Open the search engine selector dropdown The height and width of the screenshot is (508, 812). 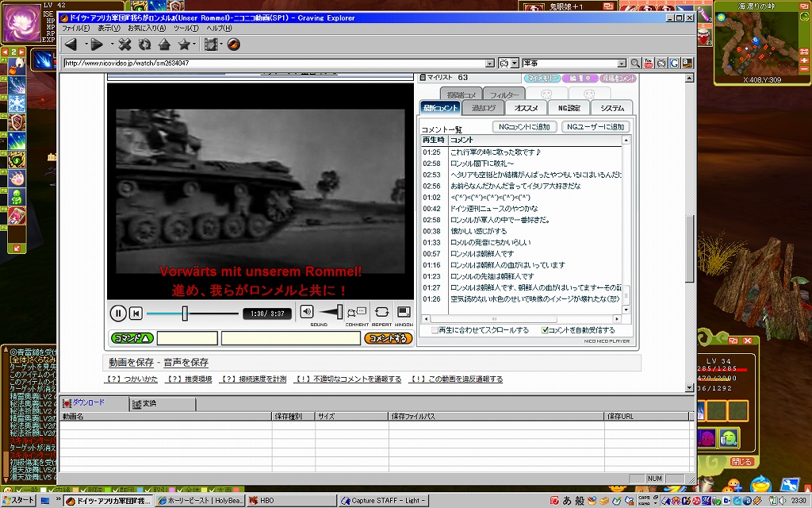pyautogui.click(x=515, y=63)
